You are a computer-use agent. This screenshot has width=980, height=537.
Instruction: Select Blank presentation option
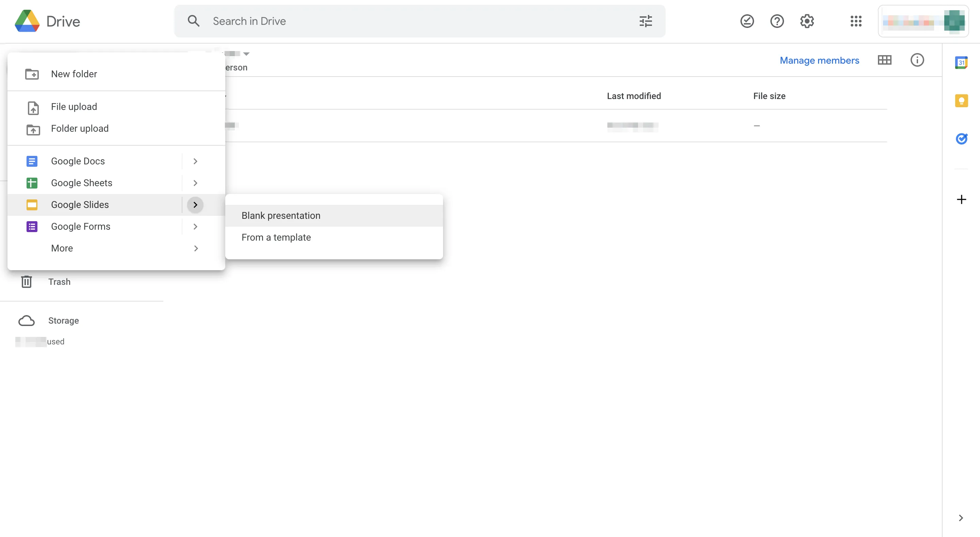coord(281,216)
